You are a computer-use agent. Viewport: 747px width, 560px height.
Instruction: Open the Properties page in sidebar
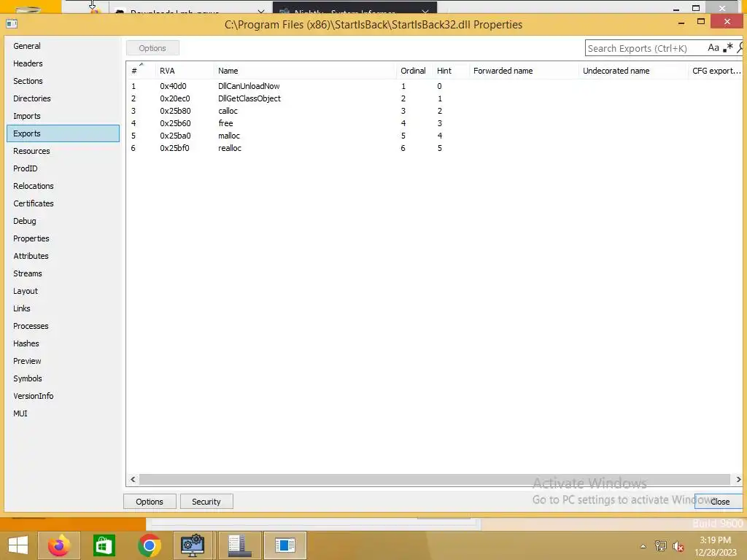(63, 238)
